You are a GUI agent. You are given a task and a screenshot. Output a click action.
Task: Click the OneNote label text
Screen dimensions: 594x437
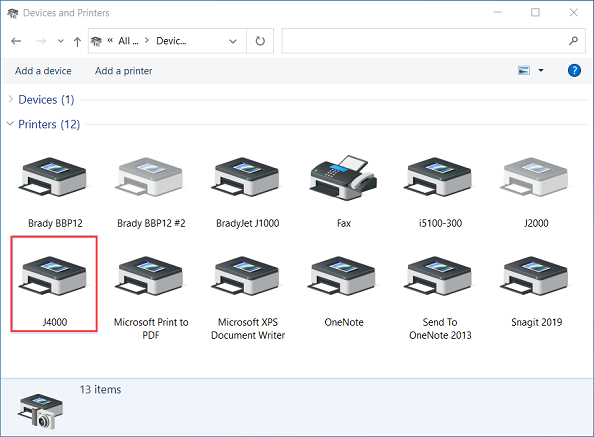tap(344, 322)
